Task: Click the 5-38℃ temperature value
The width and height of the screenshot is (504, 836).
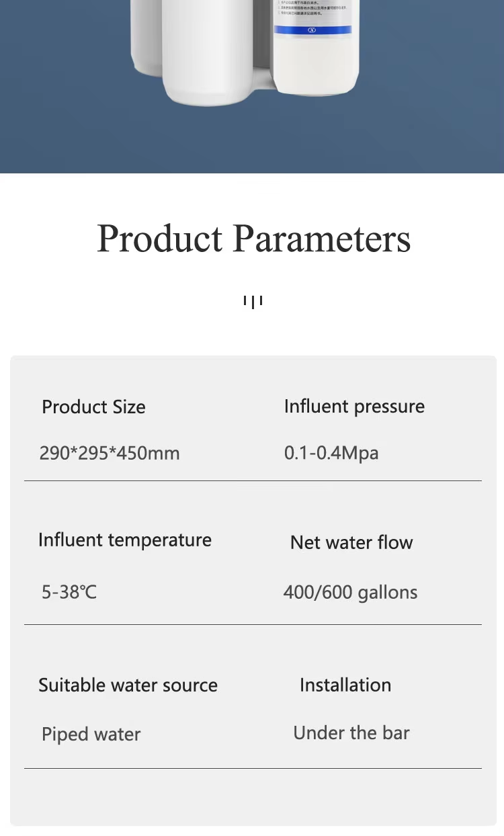Action: pyautogui.click(x=69, y=592)
